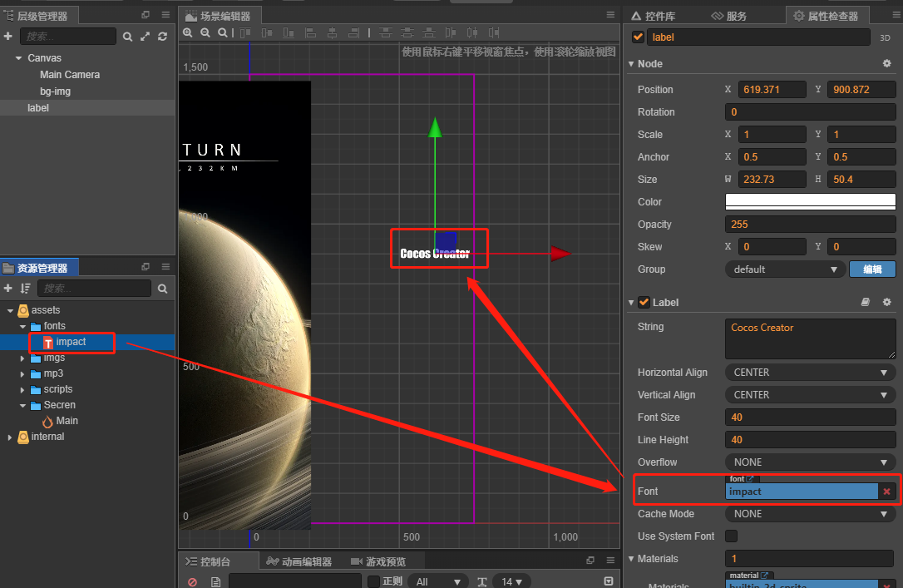Open hierarchy panel menu icon
This screenshot has height=588, width=903.
tap(165, 15)
